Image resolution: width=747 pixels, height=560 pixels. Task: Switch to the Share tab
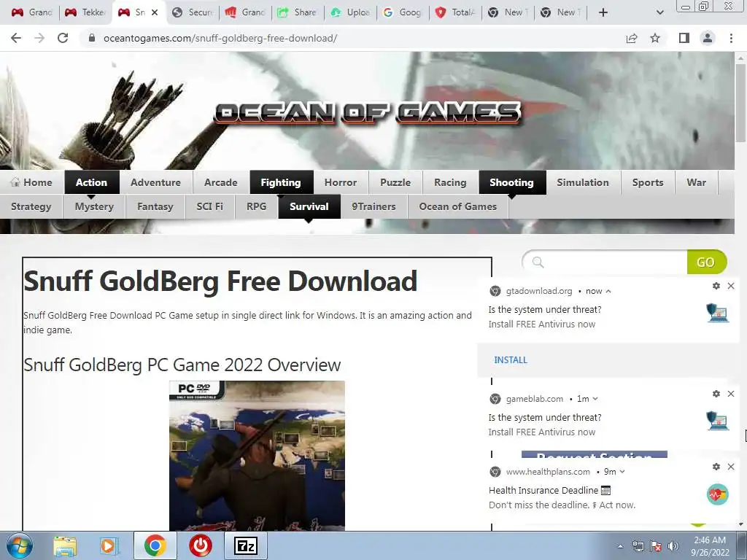point(298,12)
